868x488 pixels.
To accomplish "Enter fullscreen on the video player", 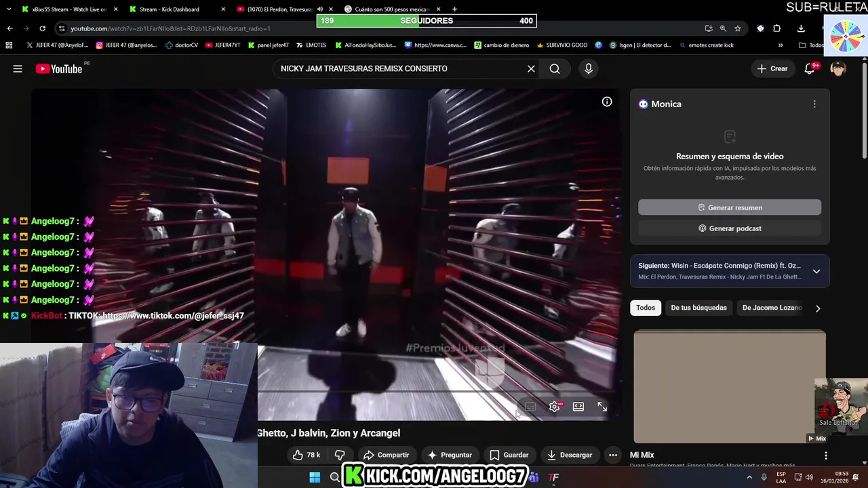I will (x=602, y=407).
